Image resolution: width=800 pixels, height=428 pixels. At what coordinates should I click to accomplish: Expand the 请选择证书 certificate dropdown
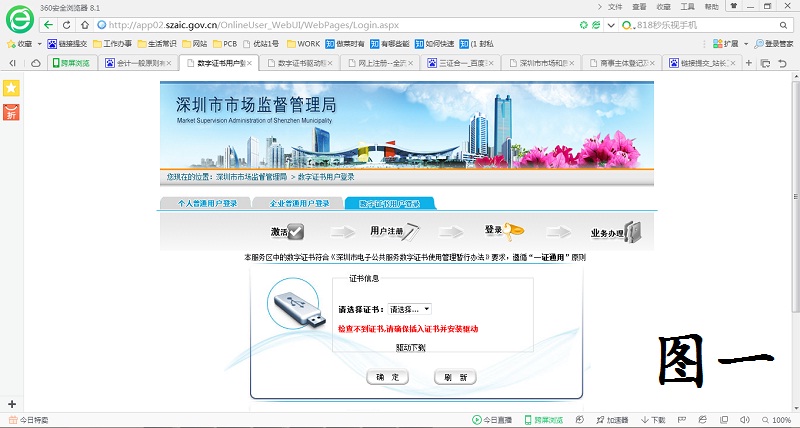coord(410,309)
